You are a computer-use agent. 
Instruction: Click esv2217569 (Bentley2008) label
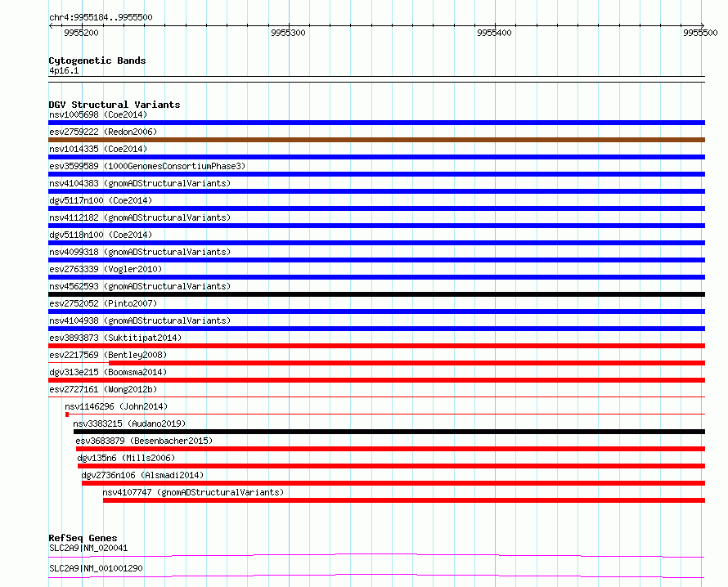[108, 355]
